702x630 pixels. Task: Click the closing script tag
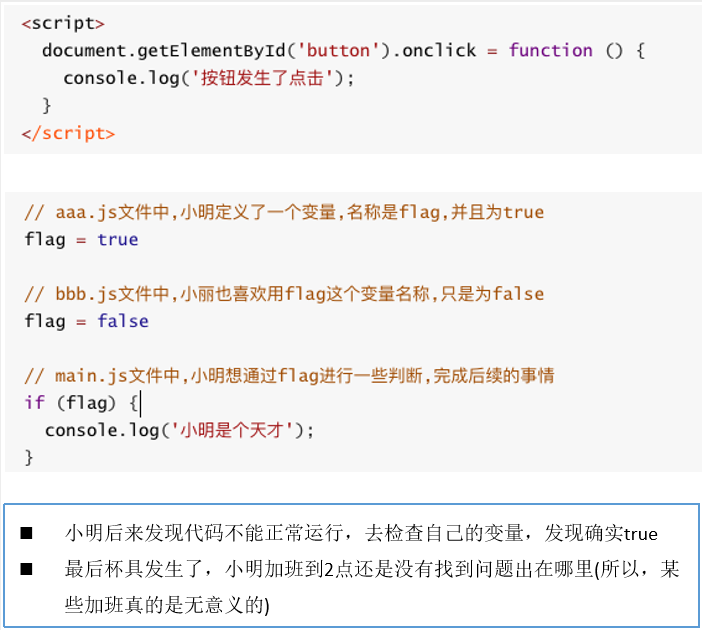67,132
